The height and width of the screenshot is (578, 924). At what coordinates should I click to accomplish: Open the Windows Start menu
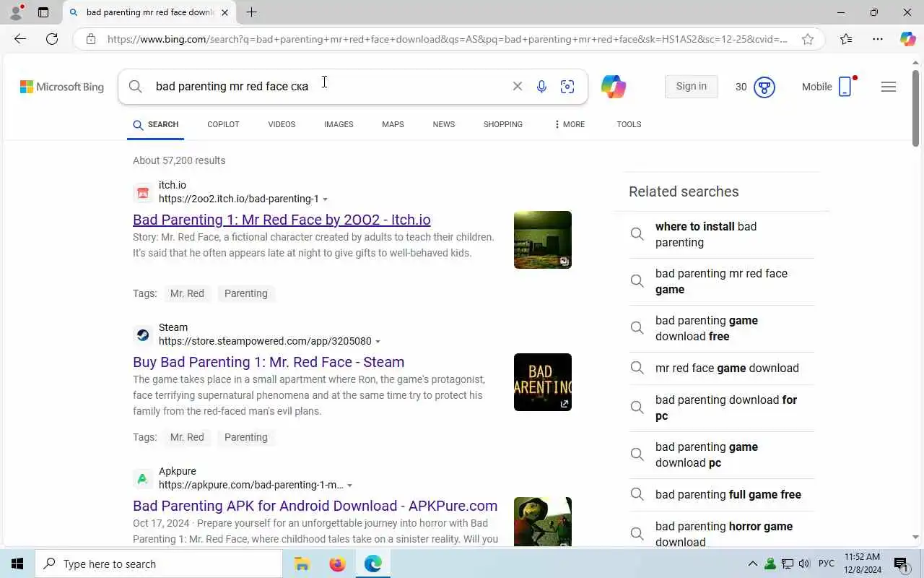17,564
